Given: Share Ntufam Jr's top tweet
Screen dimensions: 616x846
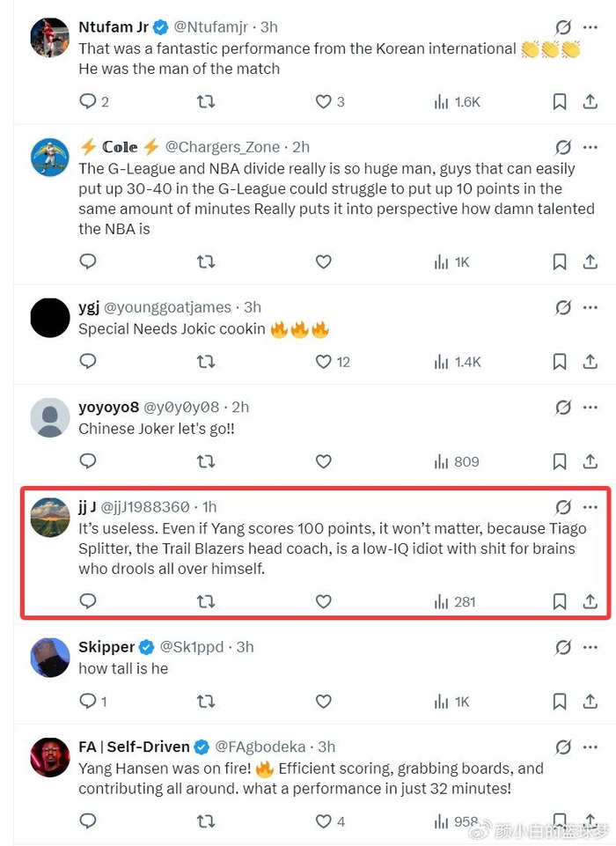Looking at the screenshot, I should [x=591, y=101].
